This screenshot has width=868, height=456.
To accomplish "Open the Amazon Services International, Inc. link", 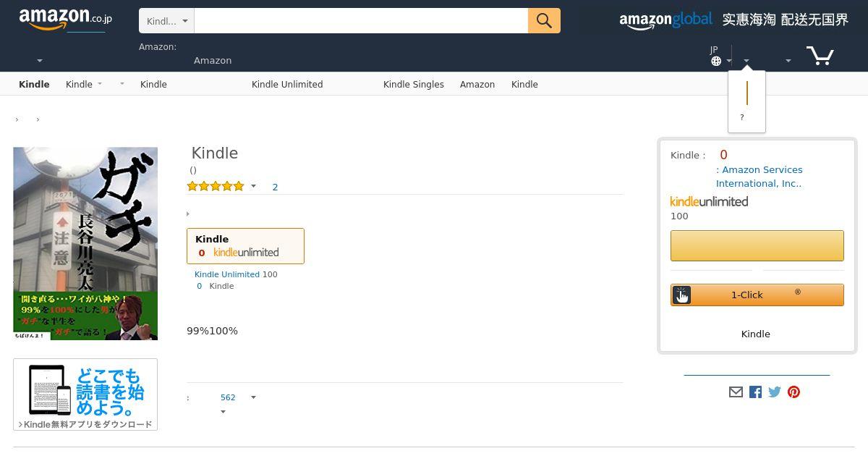I will 759,177.
